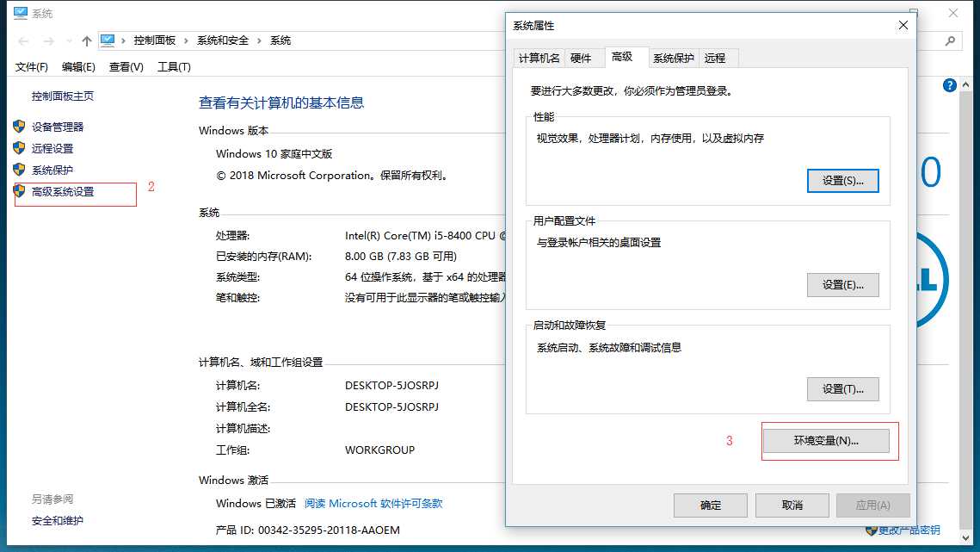
Task: Expand breadcrumb chevron after 控制面板
Action: (x=186, y=40)
